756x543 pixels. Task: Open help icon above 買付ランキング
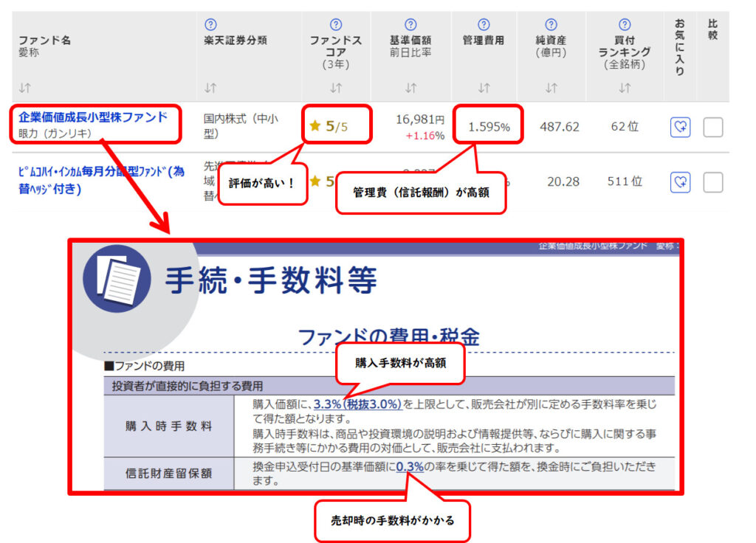[625, 24]
